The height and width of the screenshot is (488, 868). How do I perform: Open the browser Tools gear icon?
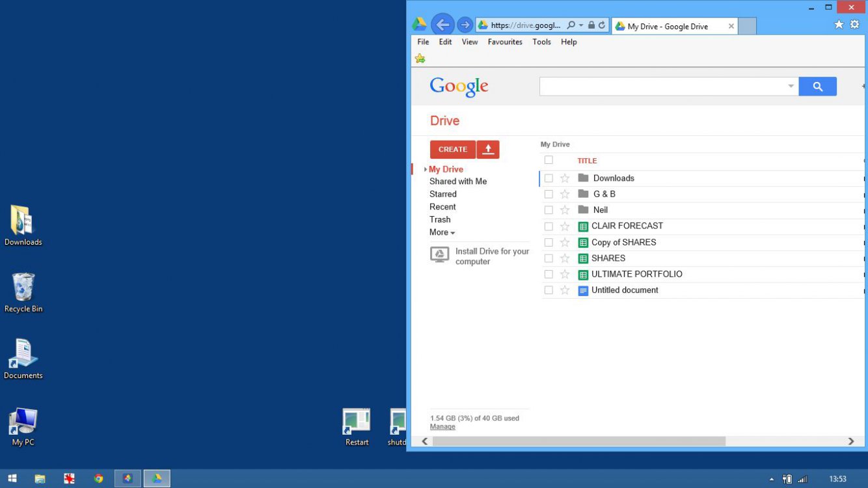(855, 25)
